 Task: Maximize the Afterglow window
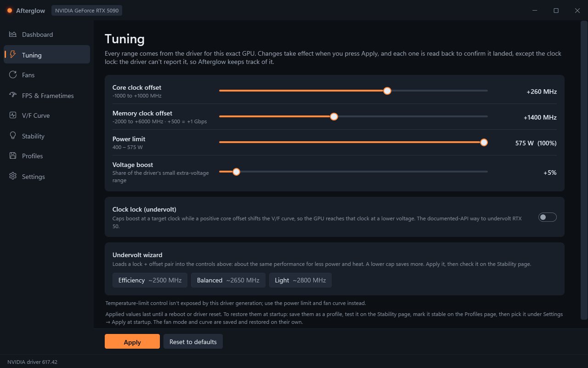pos(556,11)
